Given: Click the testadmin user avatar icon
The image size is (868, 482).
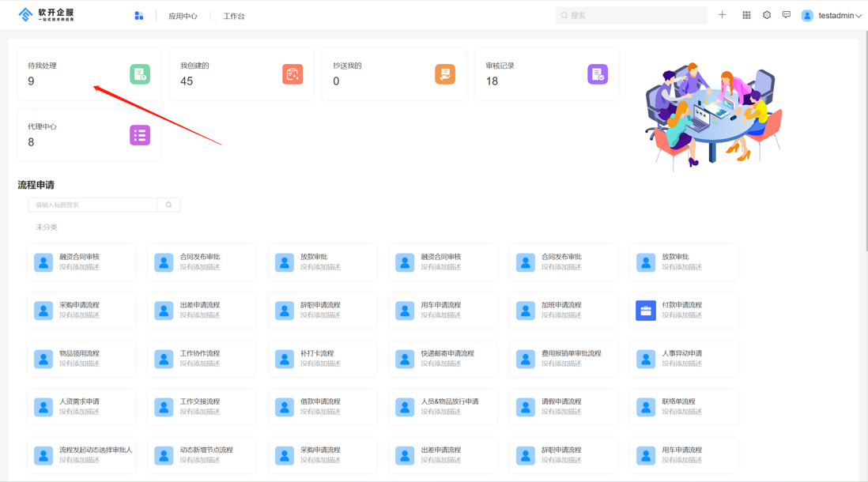Looking at the screenshot, I should pos(807,16).
